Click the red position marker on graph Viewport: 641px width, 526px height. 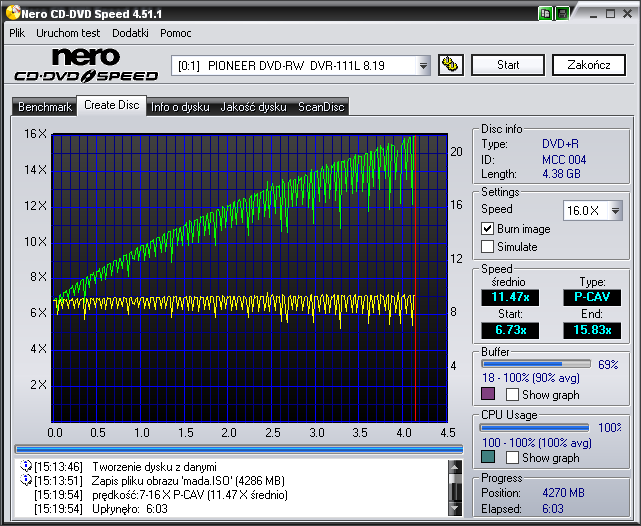(x=415, y=278)
